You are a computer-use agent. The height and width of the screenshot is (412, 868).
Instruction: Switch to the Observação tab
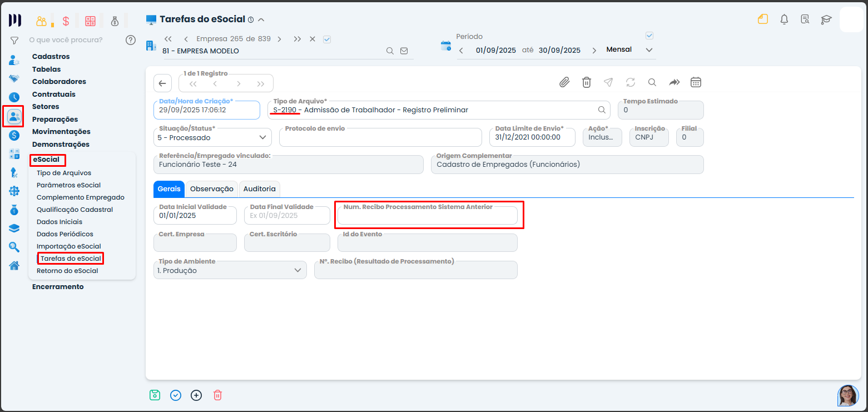tap(211, 189)
